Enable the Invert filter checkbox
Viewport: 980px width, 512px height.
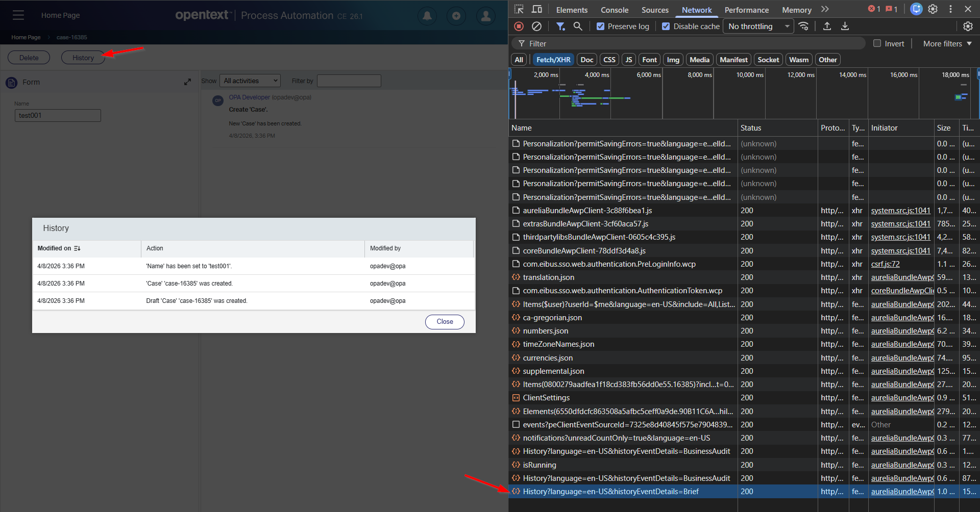[877, 43]
